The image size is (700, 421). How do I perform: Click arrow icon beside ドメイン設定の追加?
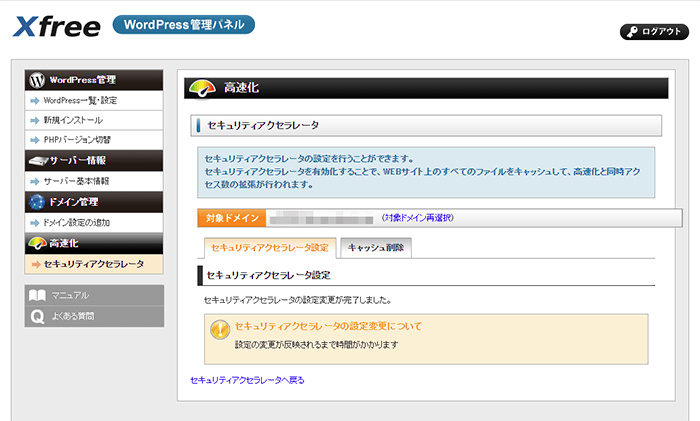35,223
